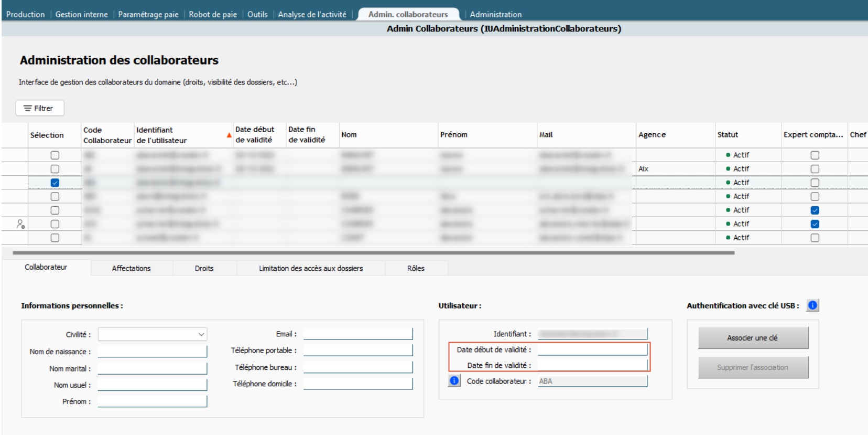Switch to the Affectations tab
The height and width of the screenshot is (435, 868).
click(131, 268)
